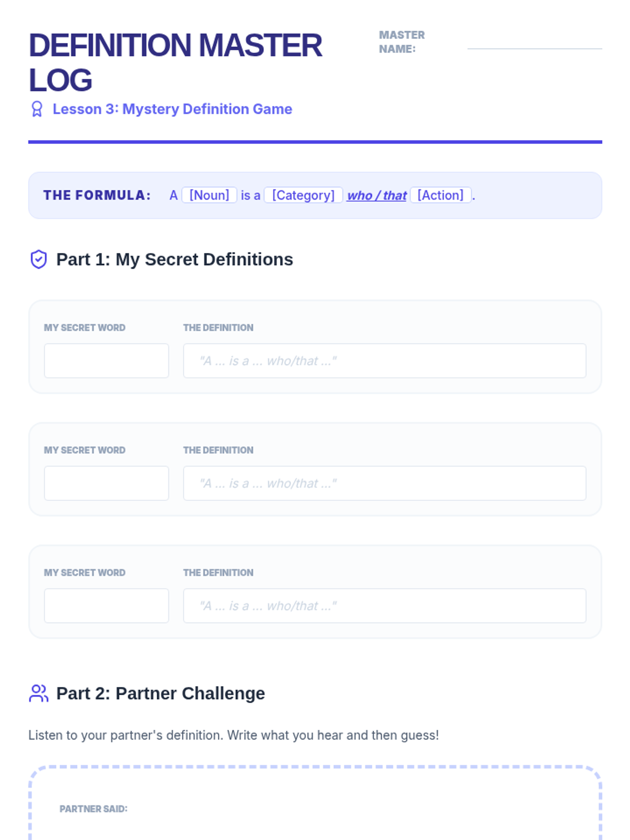Click the third My Secret Word box
Image resolution: width=630 pixels, height=840 pixels.
(x=107, y=605)
